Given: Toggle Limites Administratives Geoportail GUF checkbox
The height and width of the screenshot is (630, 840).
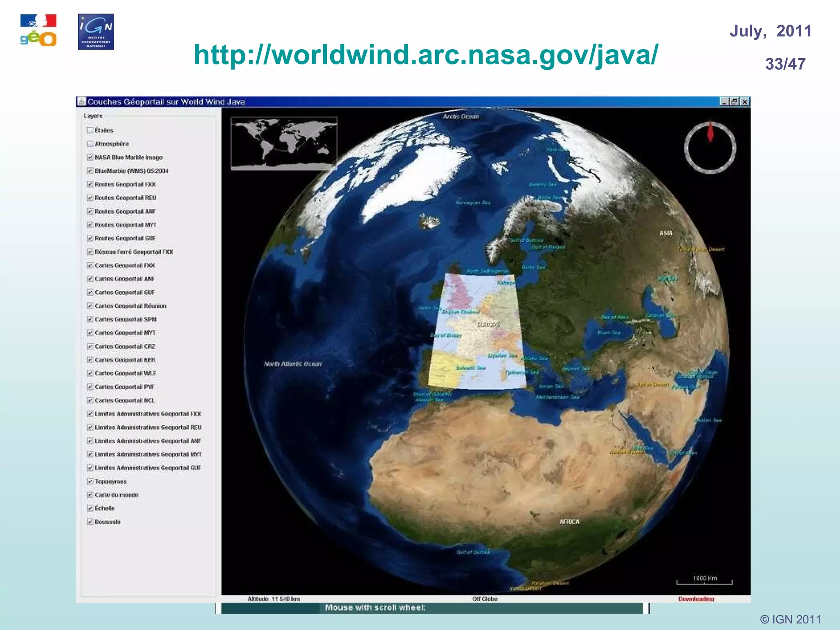Looking at the screenshot, I should click(90, 468).
